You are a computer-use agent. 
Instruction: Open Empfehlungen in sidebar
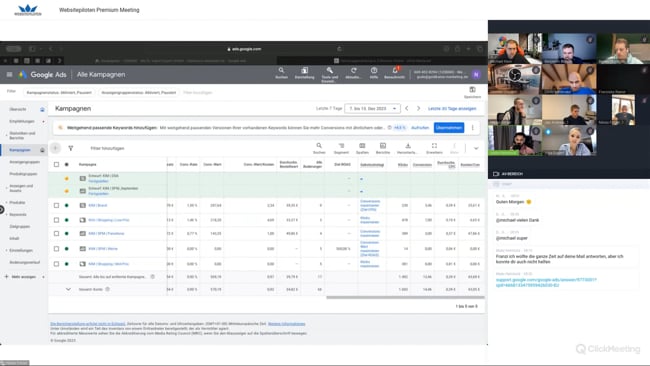pyautogui.click(x=22, y=121)
